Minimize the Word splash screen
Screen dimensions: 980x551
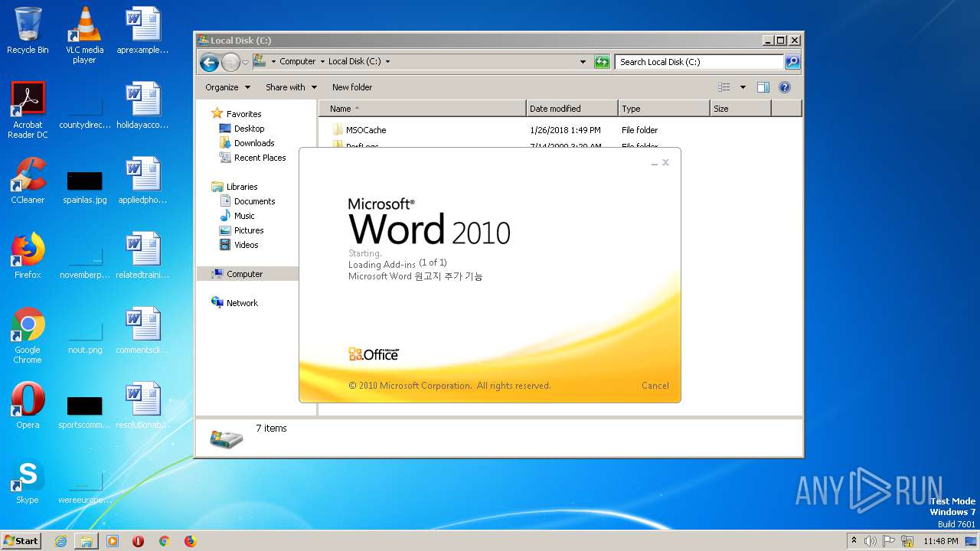coord(655,163)
